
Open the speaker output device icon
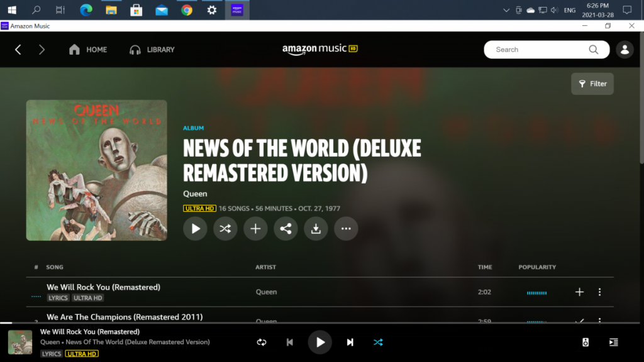coord(586,343)
